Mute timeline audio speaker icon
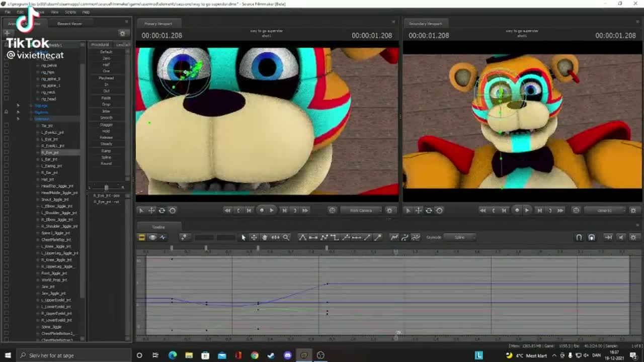This screenshot has height=362, width=644. (x=621, y=237)
